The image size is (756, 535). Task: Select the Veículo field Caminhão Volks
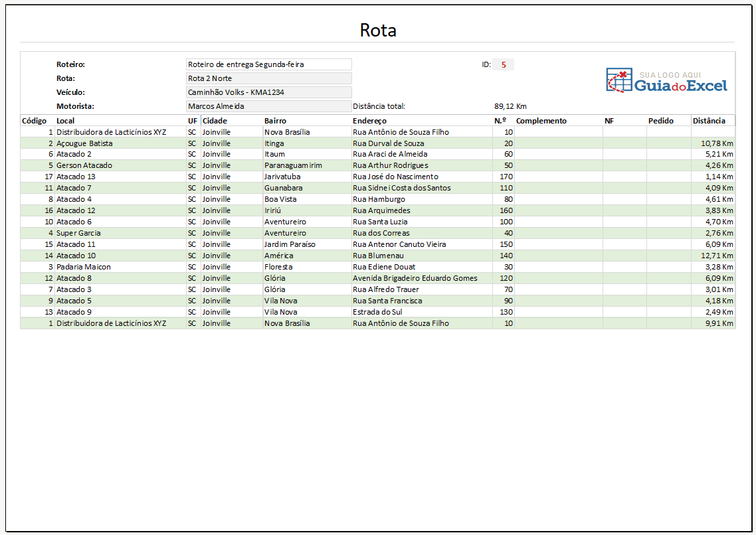[268, 92]
